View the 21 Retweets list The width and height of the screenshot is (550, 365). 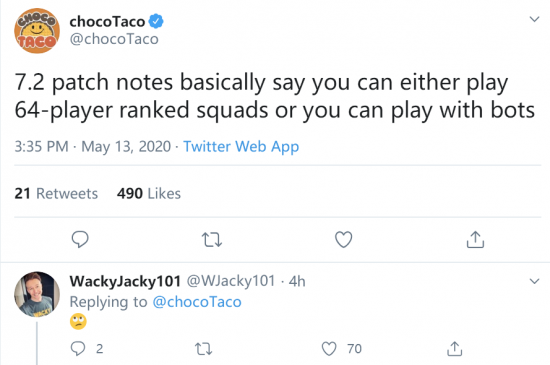[x=56, y=194]
